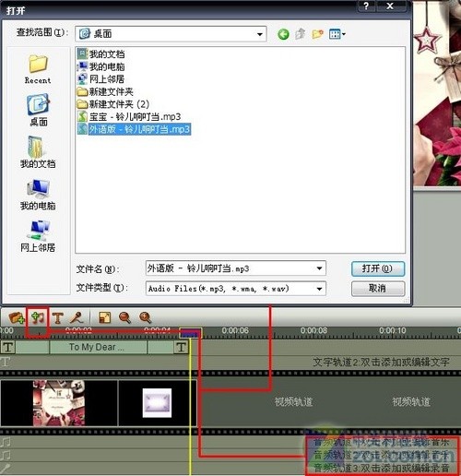This screenshot has height=476, width=461.
Task: Click the To My Dear text clip
Action: [x=98, y=347]
